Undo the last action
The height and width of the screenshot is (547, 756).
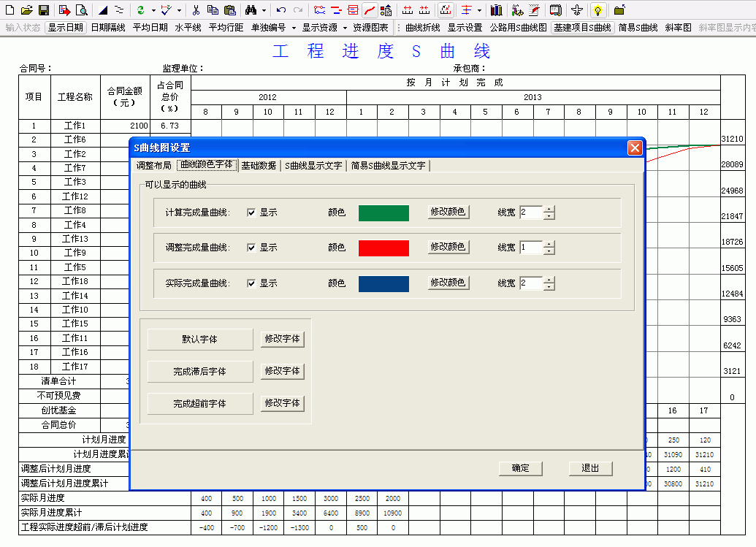tap(281, 9)
